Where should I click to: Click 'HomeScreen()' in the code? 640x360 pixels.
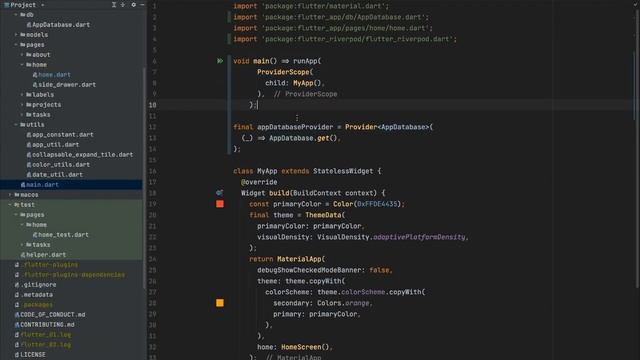305,347
